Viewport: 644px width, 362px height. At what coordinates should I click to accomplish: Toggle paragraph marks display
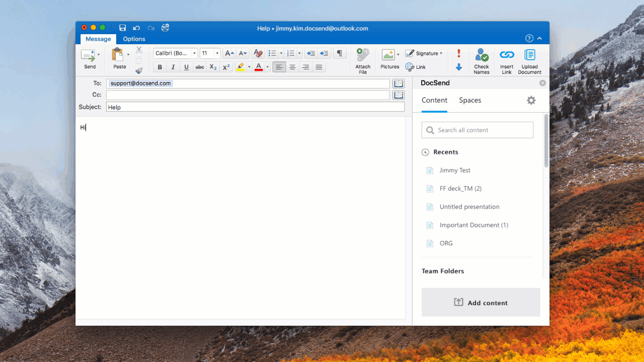340,53
